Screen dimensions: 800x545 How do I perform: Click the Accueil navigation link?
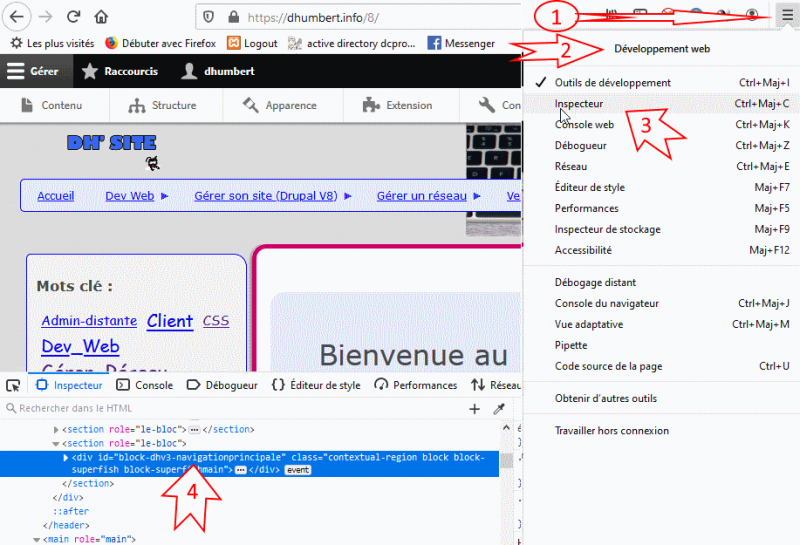(x=56, y=196)
